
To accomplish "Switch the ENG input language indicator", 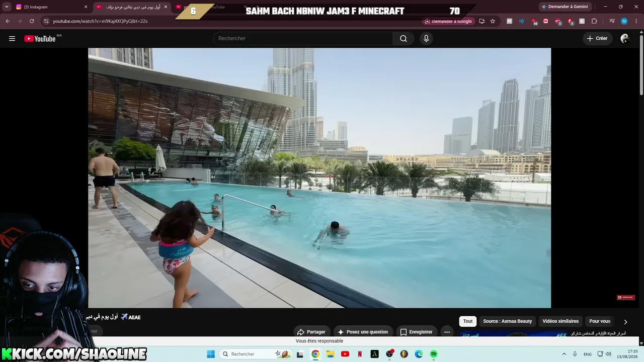I will pyautogui.click(x=587, y=354).
